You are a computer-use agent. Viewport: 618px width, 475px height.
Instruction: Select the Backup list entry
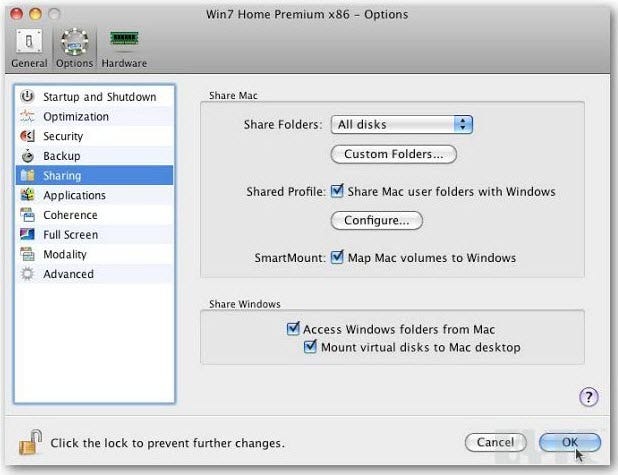click(95, 156)
